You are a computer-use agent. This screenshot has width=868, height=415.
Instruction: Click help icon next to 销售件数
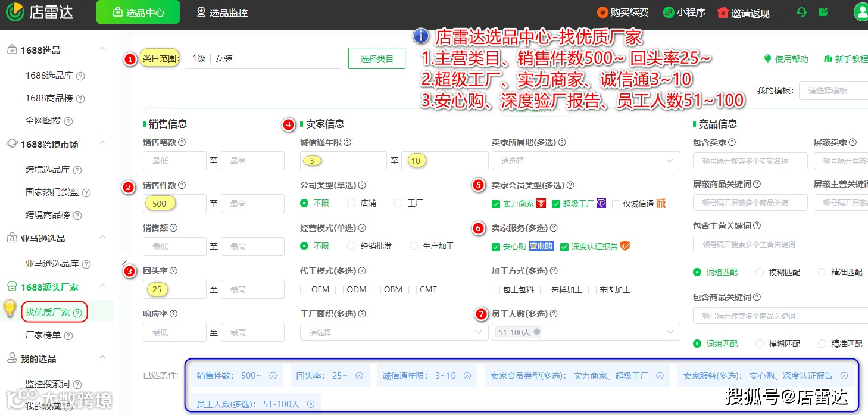tap(182, 185)
